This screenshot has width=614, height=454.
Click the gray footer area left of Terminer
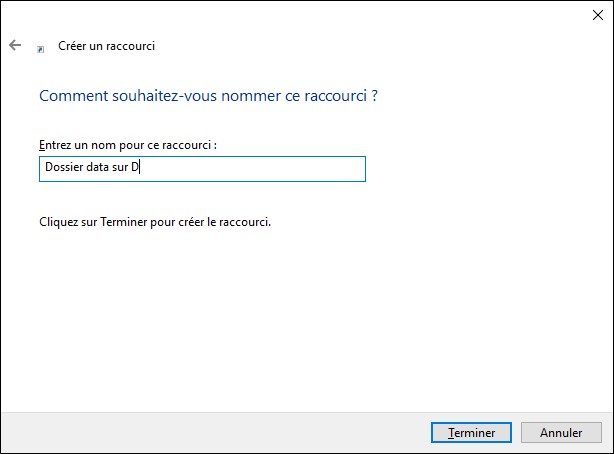pyautogui.click(x=200, y=433)
